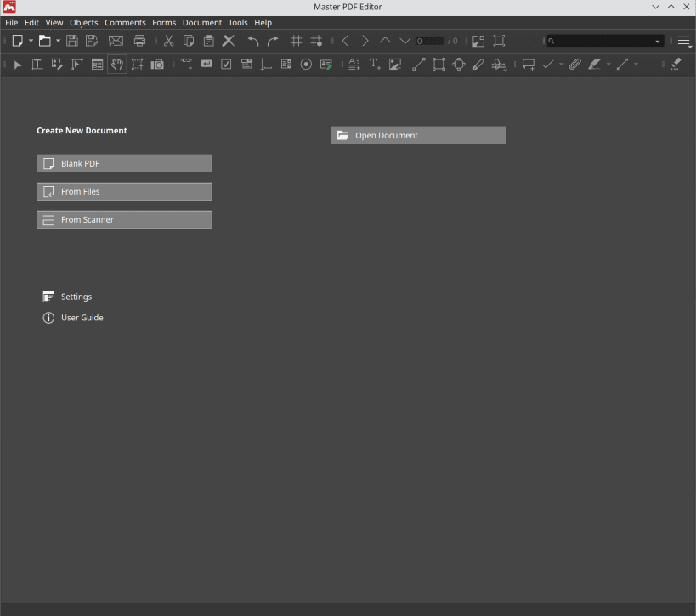Go to previous page with left chevron
This screenshot has width=696, height=616.
(x=345, y=41)
